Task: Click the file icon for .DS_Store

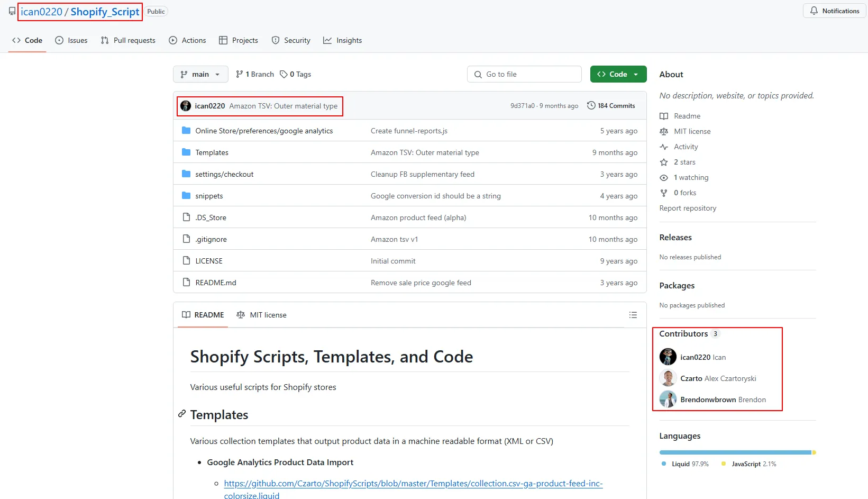Action: click(186, 217)
